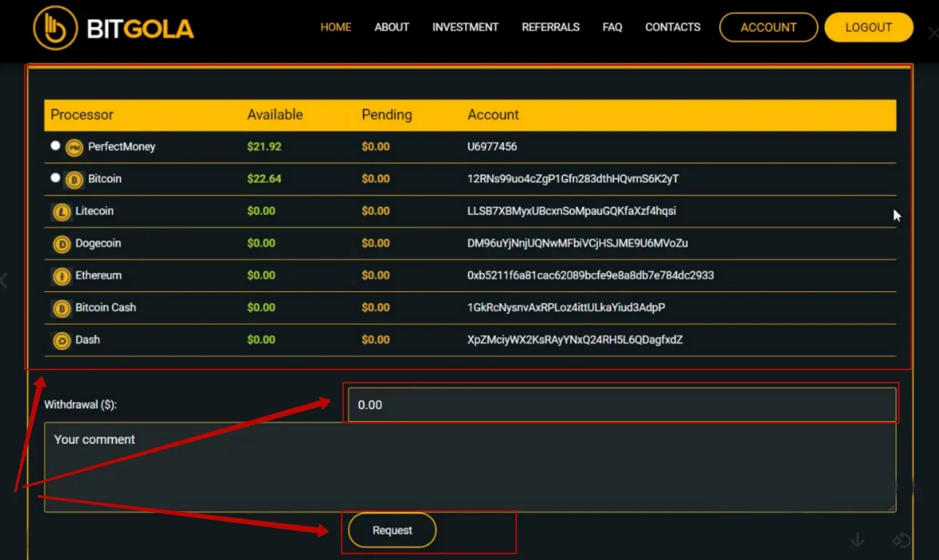Click the Bitcoin Cash processor label

pyautogui.click(x=106, y=307)
